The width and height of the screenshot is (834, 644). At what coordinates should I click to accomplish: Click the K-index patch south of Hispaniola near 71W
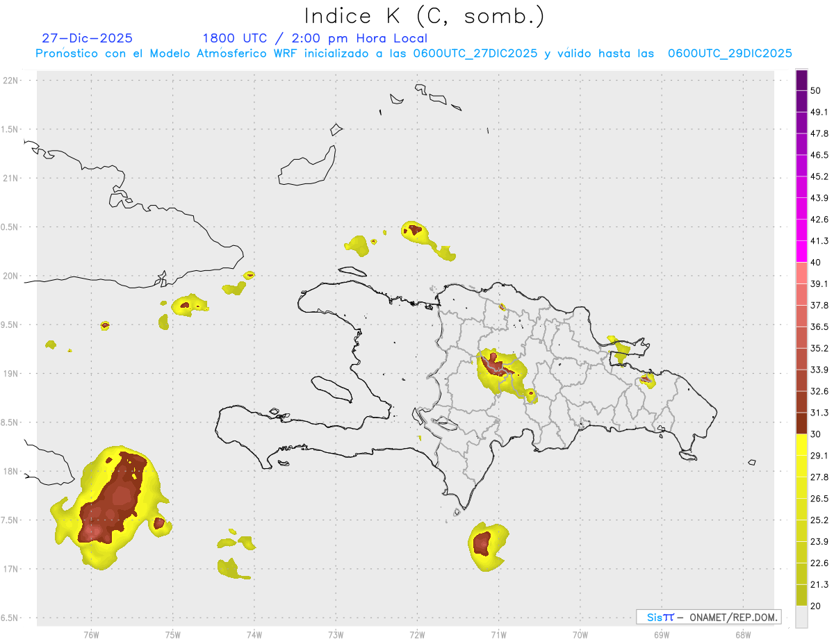pyautogui.click(x=487, y=546)
